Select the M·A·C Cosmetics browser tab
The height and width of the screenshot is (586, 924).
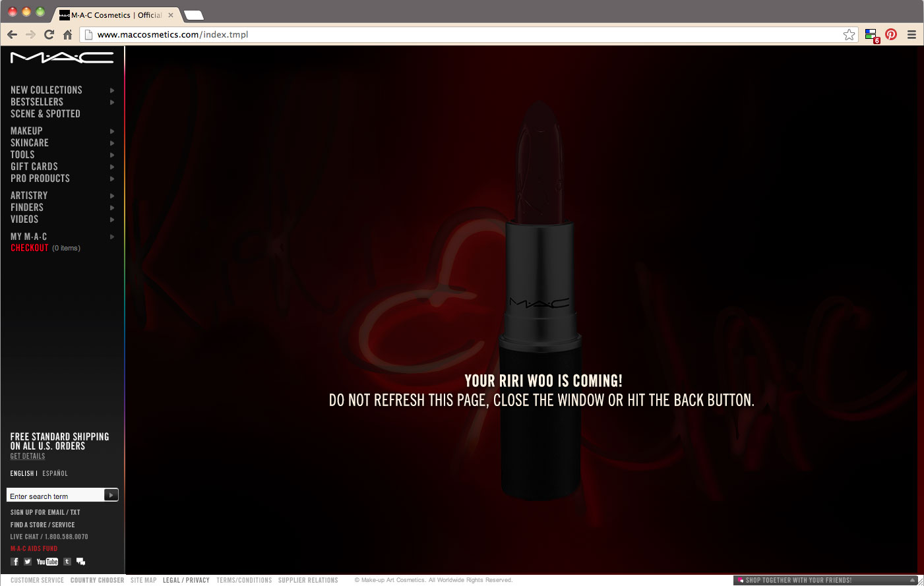117,15
